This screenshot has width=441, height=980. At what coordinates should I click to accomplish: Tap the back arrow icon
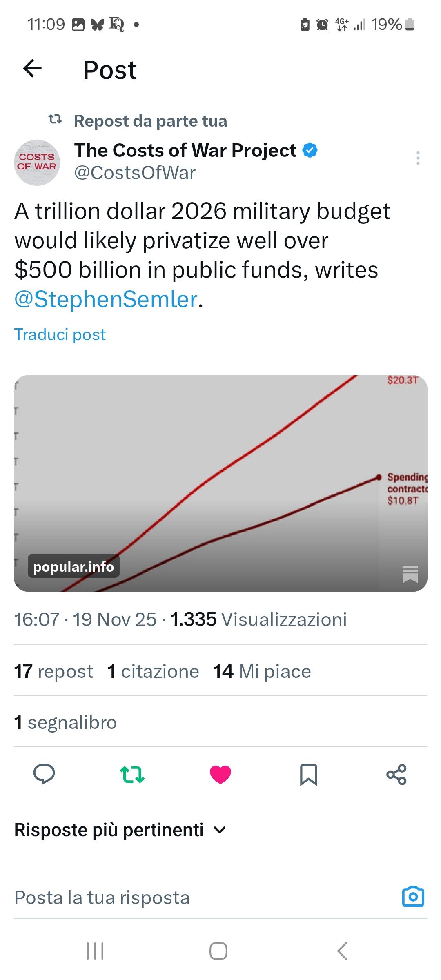(33, 69)
